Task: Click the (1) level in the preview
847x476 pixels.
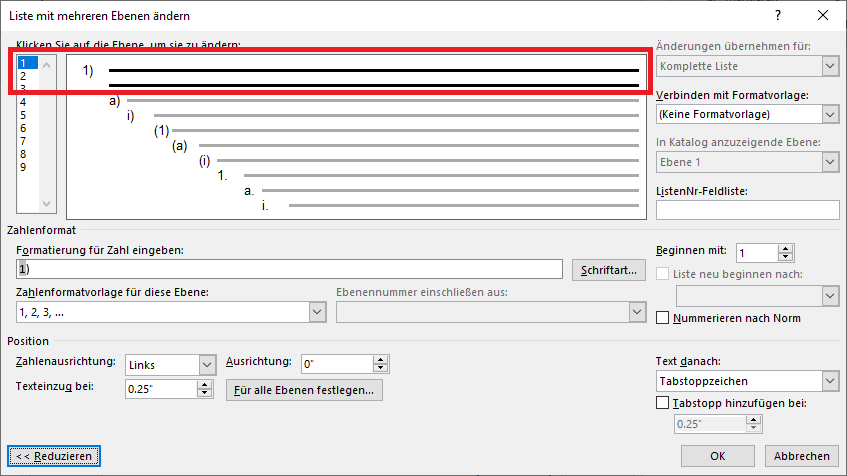Action: tap(162, 130)
